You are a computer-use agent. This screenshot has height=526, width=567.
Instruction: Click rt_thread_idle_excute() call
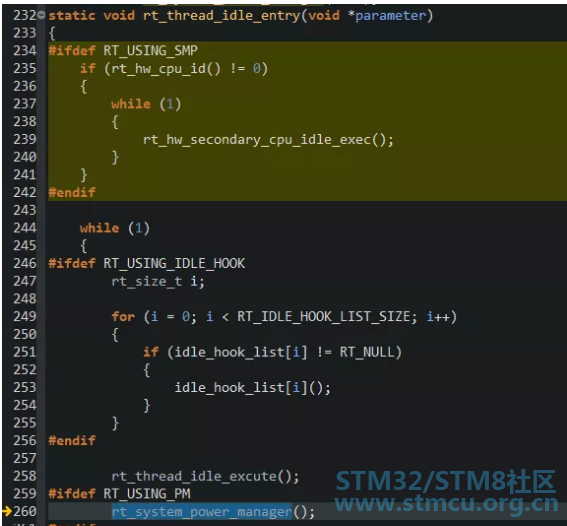click(205, 476)
